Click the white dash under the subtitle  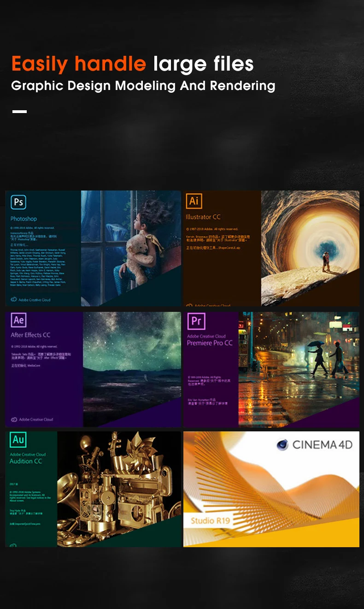pyautogui.click(x=19, y=112)
